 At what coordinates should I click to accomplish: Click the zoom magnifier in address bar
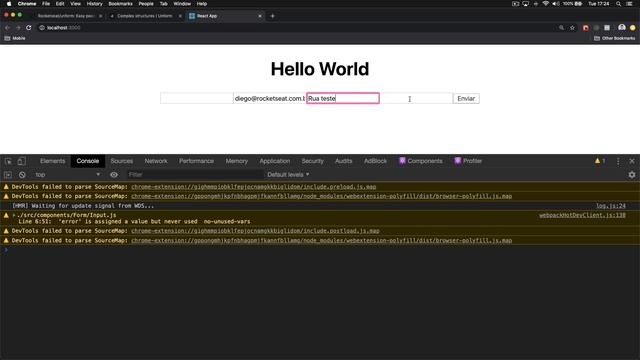[x=561, y=28]
